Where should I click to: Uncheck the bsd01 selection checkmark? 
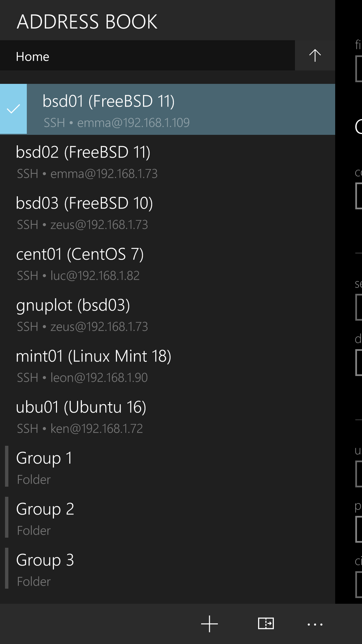point(13,109)
